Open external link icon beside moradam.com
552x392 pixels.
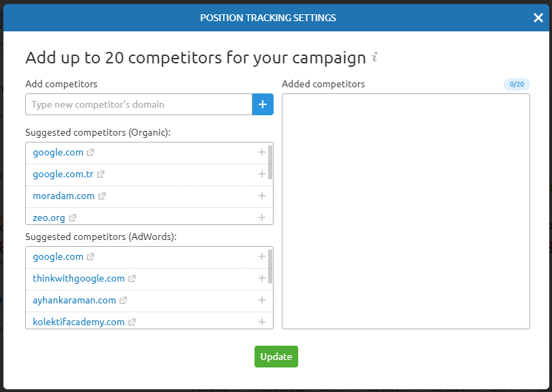[x=102, y=196]
